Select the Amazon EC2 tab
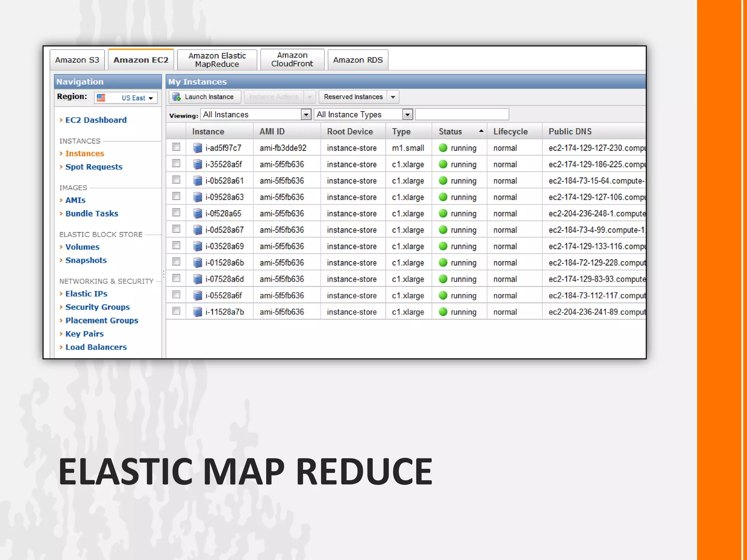The image size is (747, 560). click(141, 60)
